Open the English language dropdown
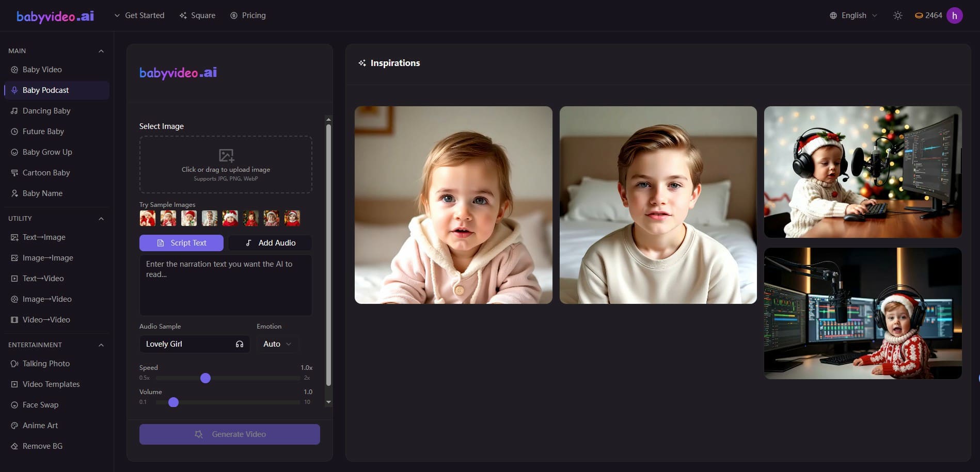980x472 pixels. pos(852,15)
